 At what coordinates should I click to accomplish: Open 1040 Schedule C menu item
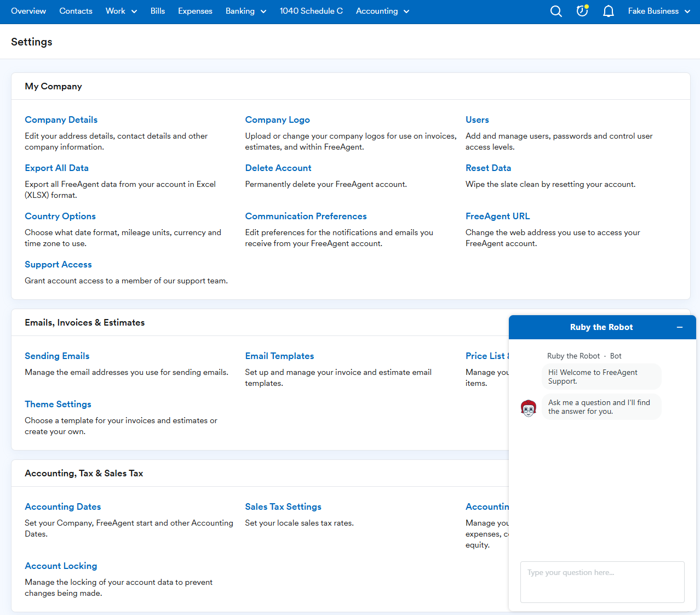click(311, 11)
